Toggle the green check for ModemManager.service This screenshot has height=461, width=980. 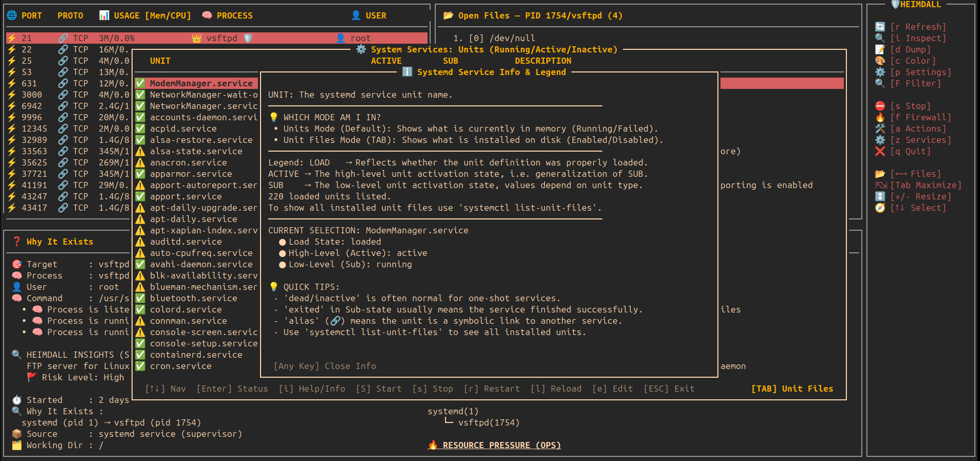[140, 83]
